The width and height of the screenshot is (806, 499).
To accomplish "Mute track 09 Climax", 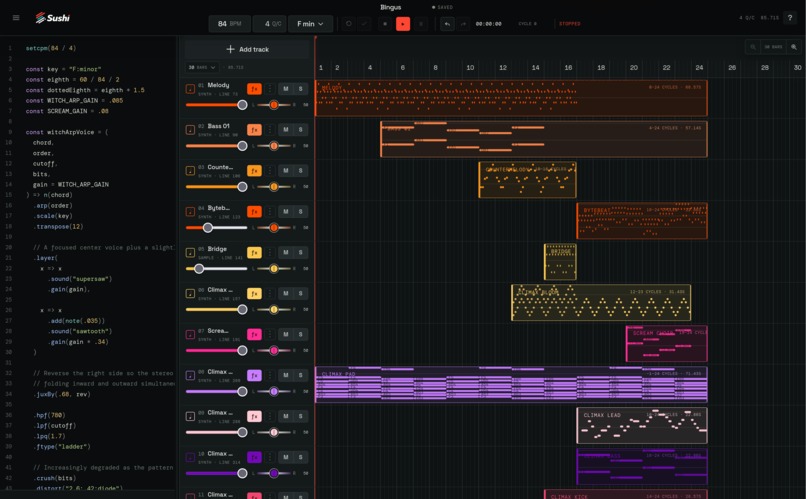I will pos(286,416).
